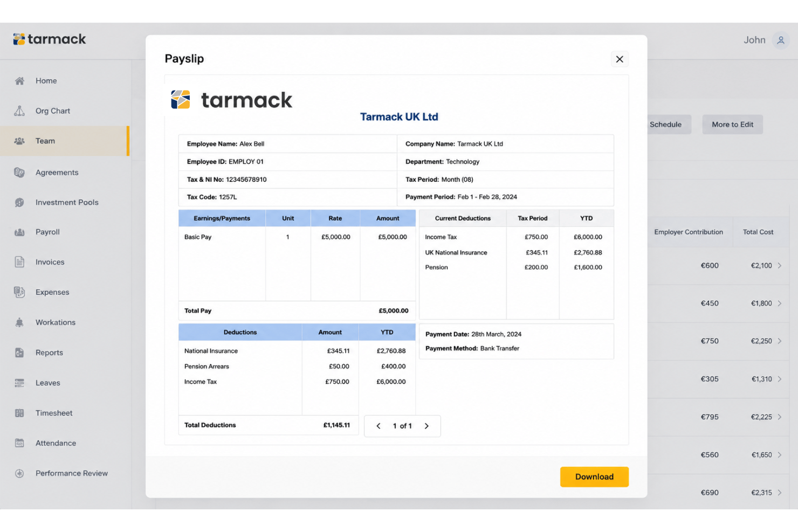
Task: Click the Payment Date 28th March, 2024 line
Action: pyautogui.click(x=473, y=334)
